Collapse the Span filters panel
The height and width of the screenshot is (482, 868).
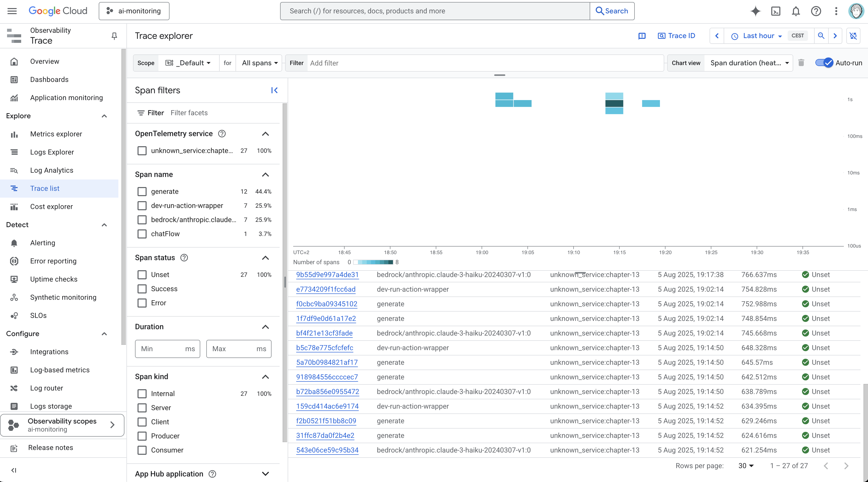click(x=274, y=90)
